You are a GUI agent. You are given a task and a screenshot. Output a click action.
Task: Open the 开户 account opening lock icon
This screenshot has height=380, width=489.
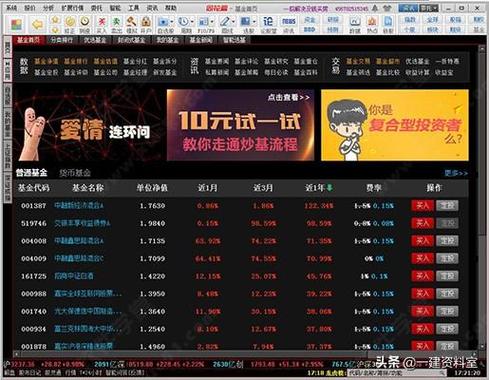(x=146, y=25)
